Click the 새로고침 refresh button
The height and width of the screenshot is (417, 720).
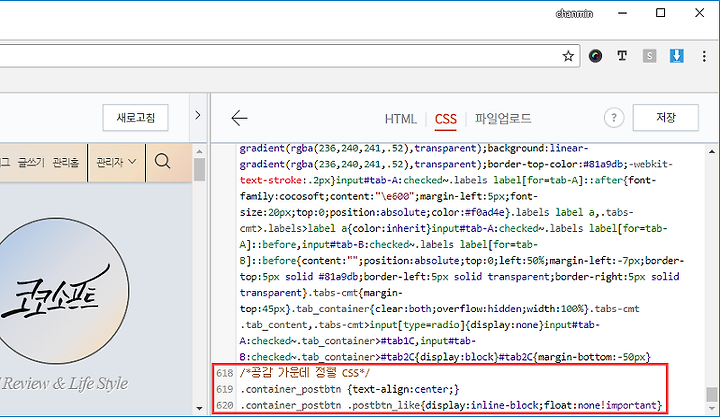click(x=135, y=118)
